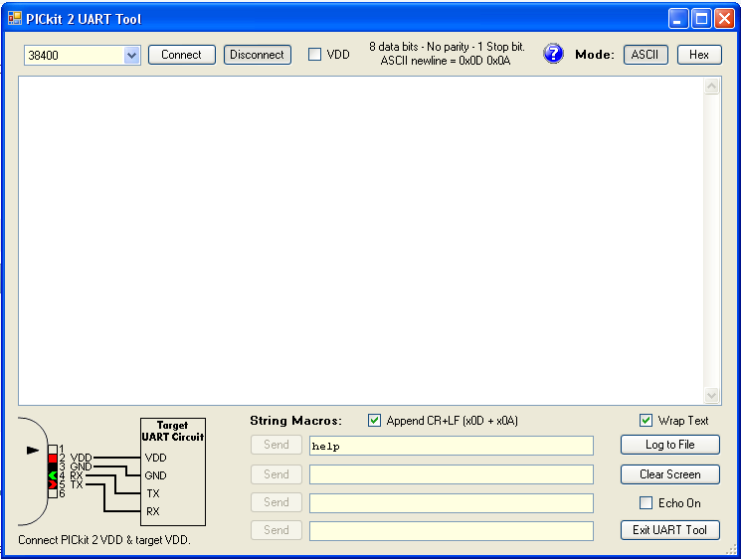
Task: Click the scroll up arrow in terminal
Action: (712, 87)
